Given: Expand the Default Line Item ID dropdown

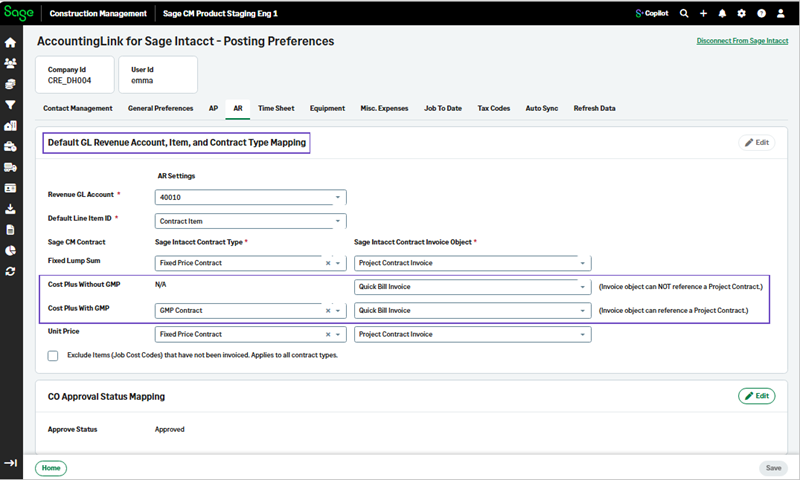Looking at the screenshot, I should pos(338,221).
